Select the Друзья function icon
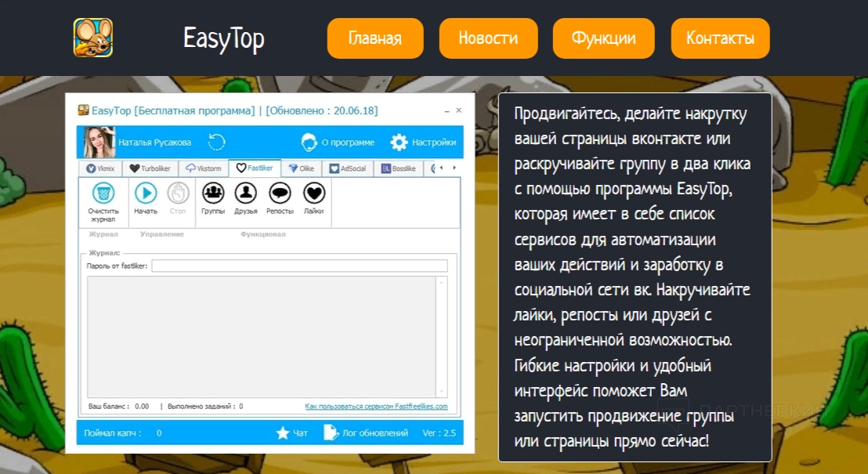The height and width of the screenshot is (474, 868). pyautogui.click(x=246, y=194)
